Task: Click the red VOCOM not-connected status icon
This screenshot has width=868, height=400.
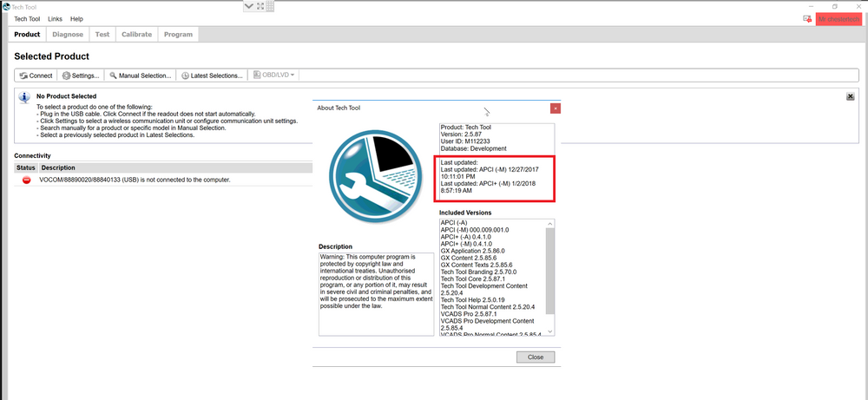Action: (26, 180)
